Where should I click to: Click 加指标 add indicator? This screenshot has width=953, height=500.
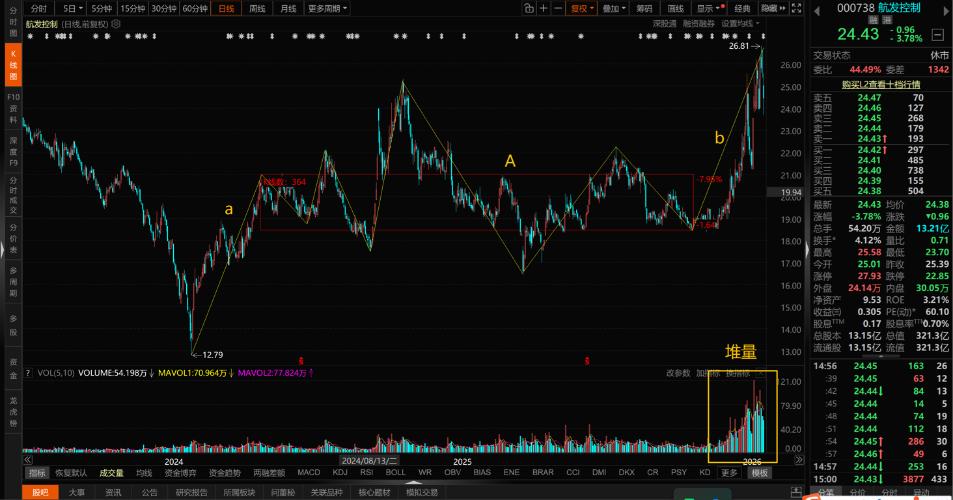[707, 373]
